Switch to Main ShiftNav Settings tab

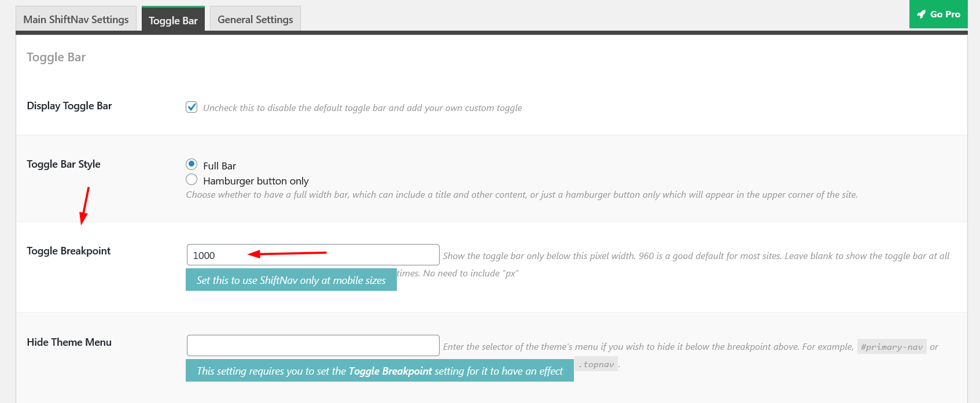76,19
